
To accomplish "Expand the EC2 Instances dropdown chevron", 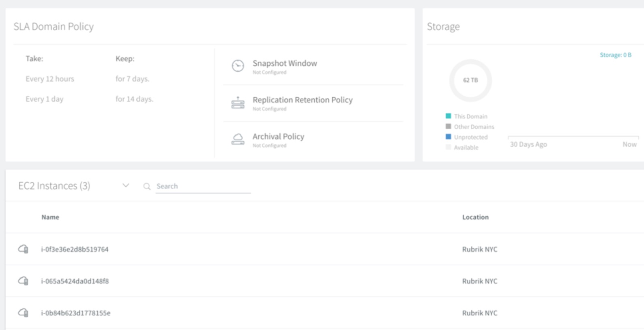I will click(126, 186).
